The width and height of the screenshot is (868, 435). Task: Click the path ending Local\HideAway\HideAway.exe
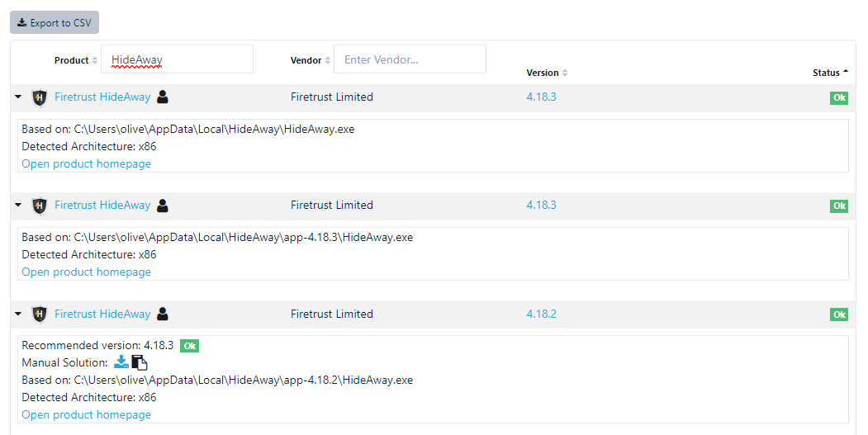(214, 129)
